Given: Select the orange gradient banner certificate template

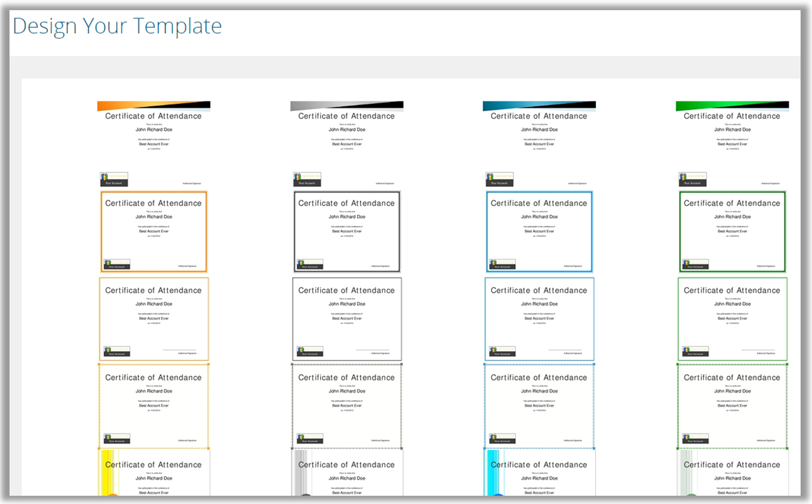Looking at the screenshot, I should click(x=153, y=145).
